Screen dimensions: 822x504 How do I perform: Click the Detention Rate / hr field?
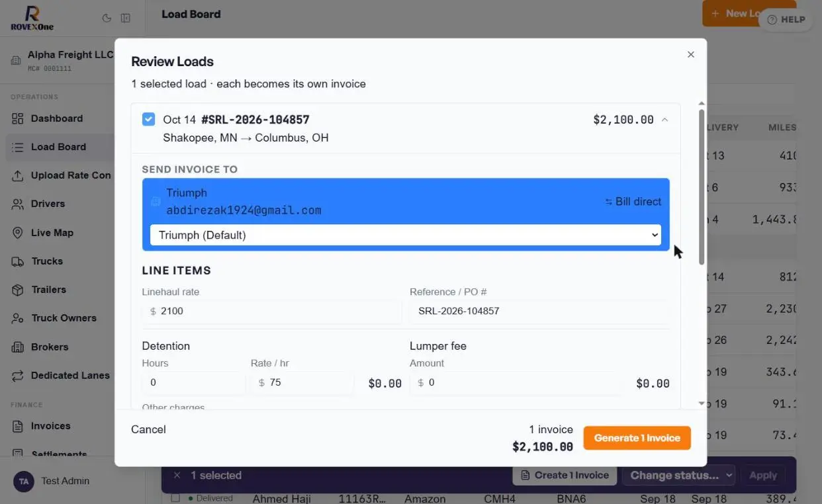point(302,382)
